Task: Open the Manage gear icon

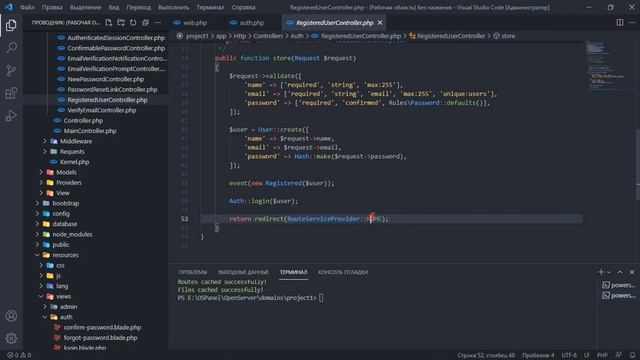Action: click(x=11, y=338)
